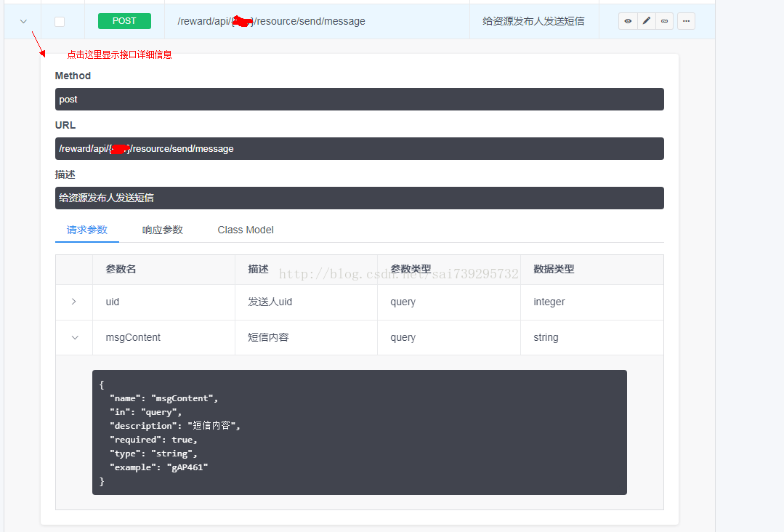
Task: Click the pencil edit icon for the API row
Action: pos(647,21)
